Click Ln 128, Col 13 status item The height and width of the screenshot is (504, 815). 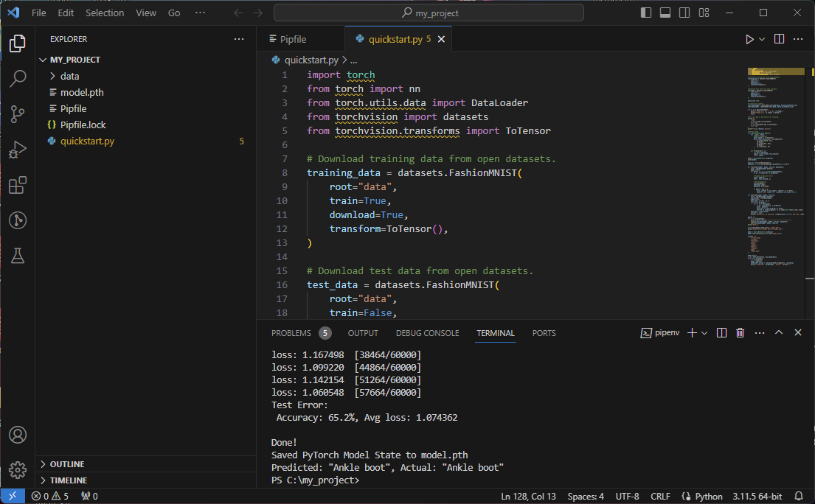coord(528,496)
